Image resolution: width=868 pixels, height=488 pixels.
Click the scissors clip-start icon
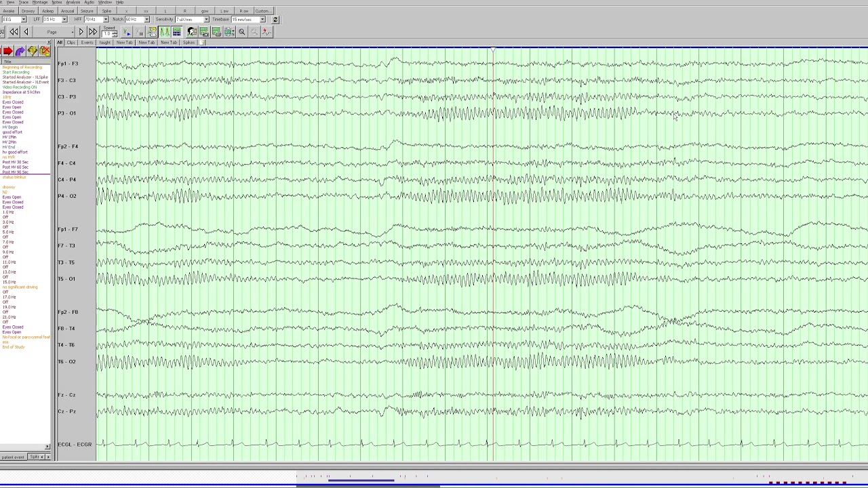[127, 32]
